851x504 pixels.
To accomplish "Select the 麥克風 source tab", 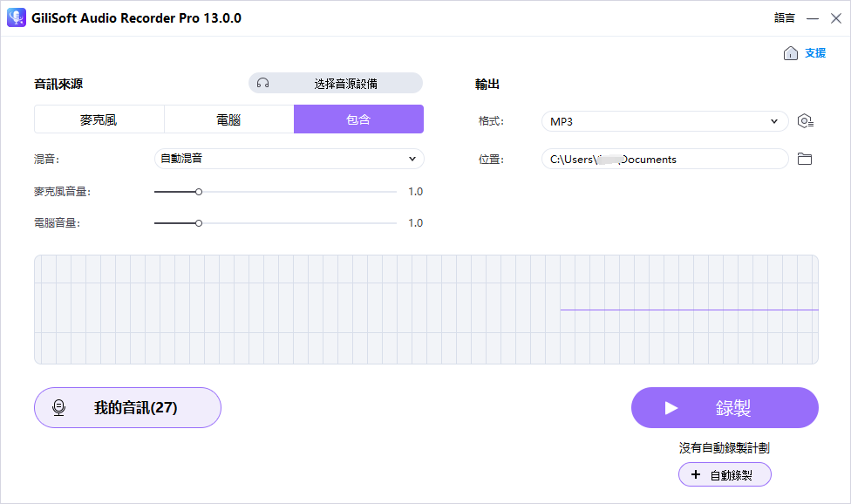I will [99, 119].
